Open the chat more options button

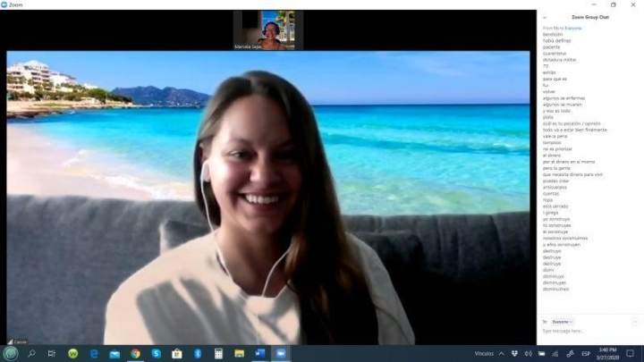[634, 321]
